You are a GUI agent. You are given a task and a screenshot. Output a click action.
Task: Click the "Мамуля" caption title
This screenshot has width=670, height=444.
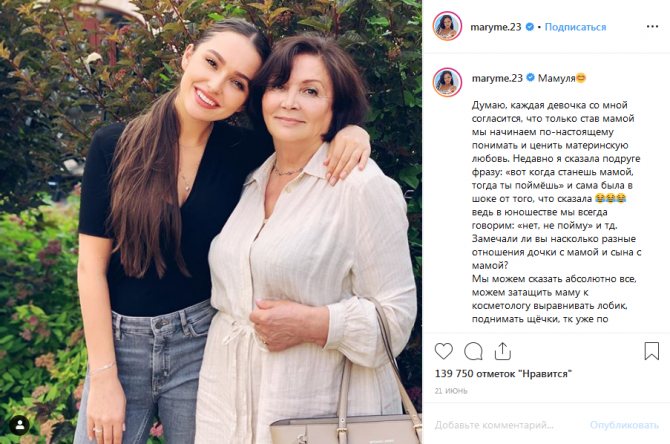click(560, 78)
